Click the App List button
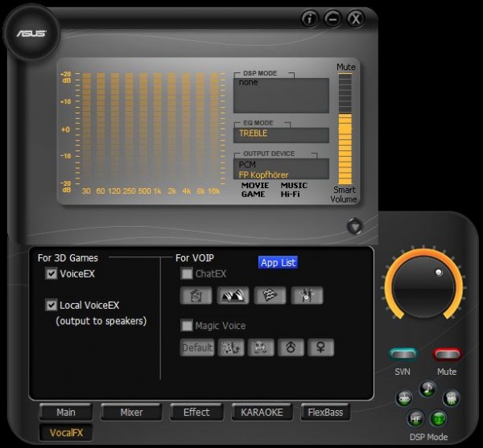483x448 pixels. 278,262
